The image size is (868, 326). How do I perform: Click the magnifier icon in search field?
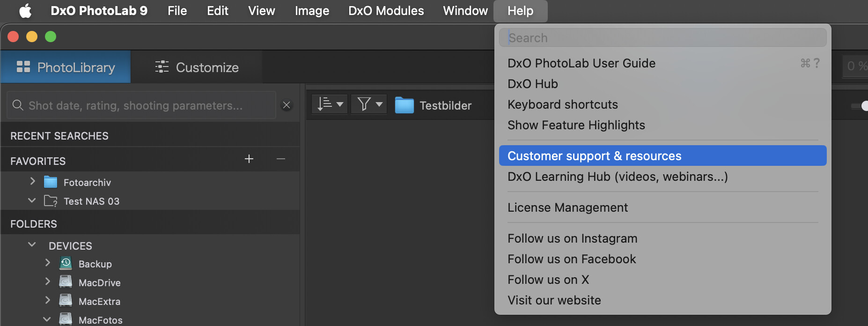[x=18, y=105]
